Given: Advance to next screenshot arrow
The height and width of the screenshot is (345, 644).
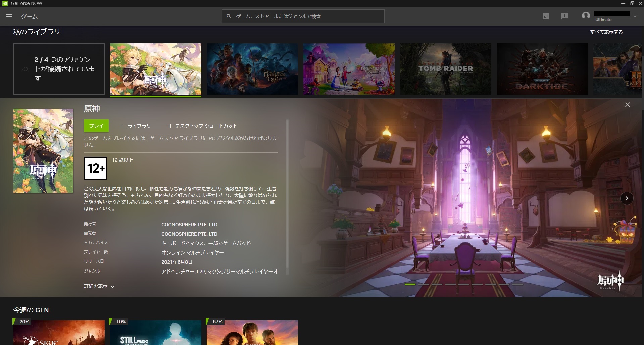Looking at the screenshot, I should 627,198.
